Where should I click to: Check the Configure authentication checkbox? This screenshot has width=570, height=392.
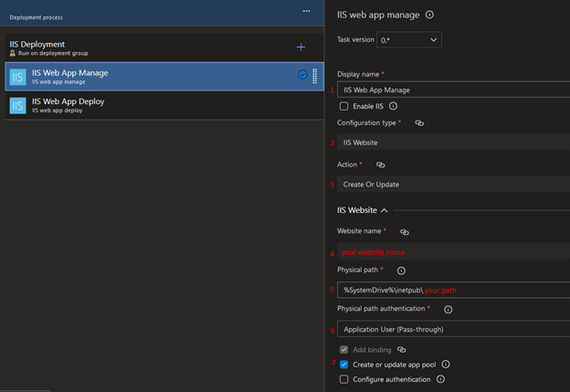(x=343, y=379)
